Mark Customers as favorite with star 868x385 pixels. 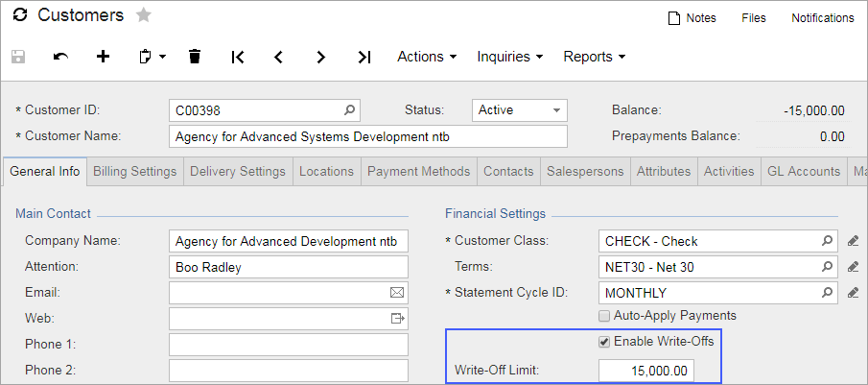[144, 15]
